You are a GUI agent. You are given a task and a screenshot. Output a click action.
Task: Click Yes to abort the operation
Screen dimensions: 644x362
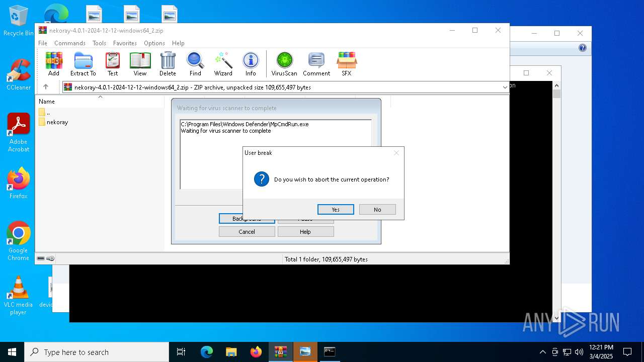(336, 210)
